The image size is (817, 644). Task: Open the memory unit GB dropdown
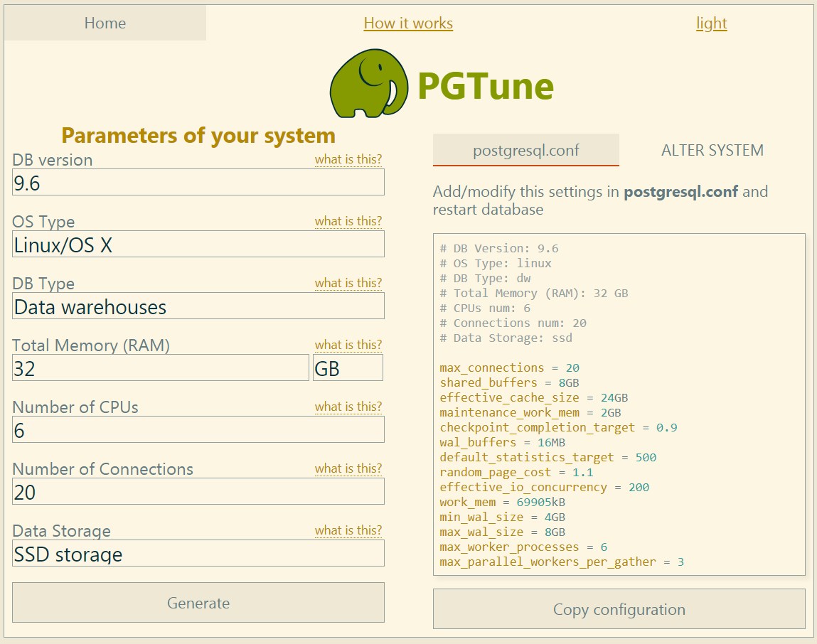tap(348, 368)
